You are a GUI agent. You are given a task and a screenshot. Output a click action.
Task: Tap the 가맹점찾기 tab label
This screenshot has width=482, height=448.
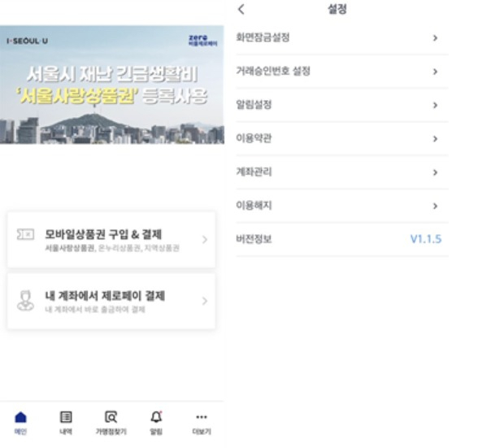tap(111, 432)
